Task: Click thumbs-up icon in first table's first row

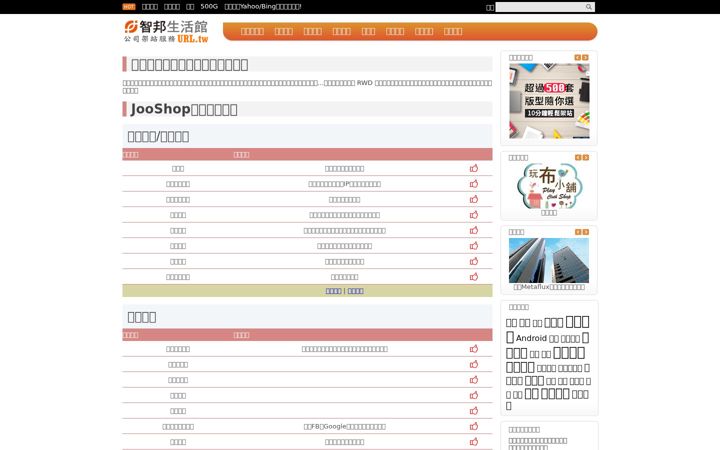Action: click(474, 168)
